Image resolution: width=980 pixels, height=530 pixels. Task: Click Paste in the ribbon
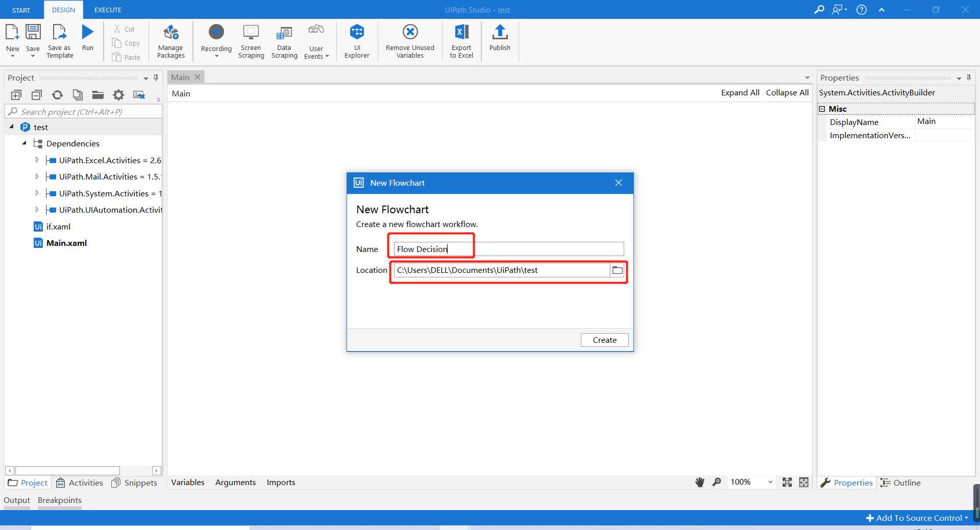[x=126, y=57]
